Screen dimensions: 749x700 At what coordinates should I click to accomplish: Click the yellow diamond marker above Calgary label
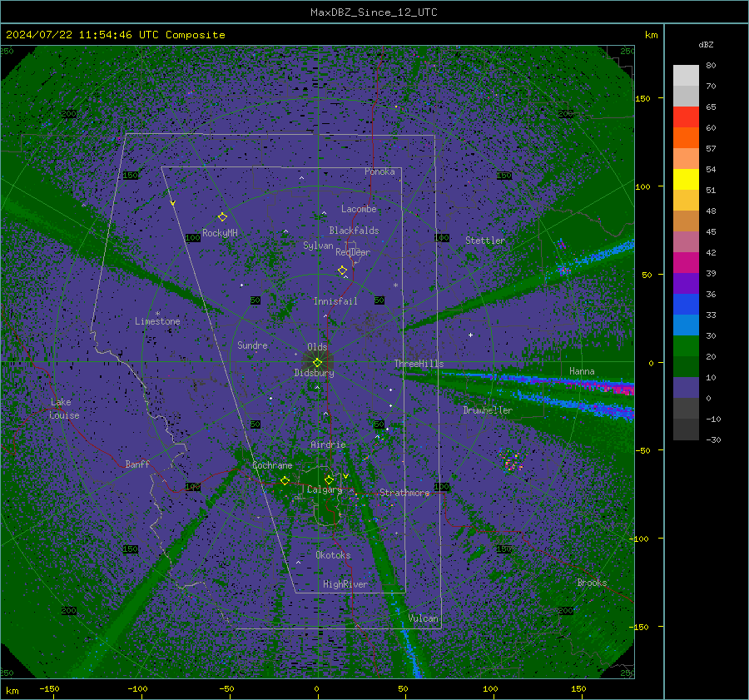329,479
